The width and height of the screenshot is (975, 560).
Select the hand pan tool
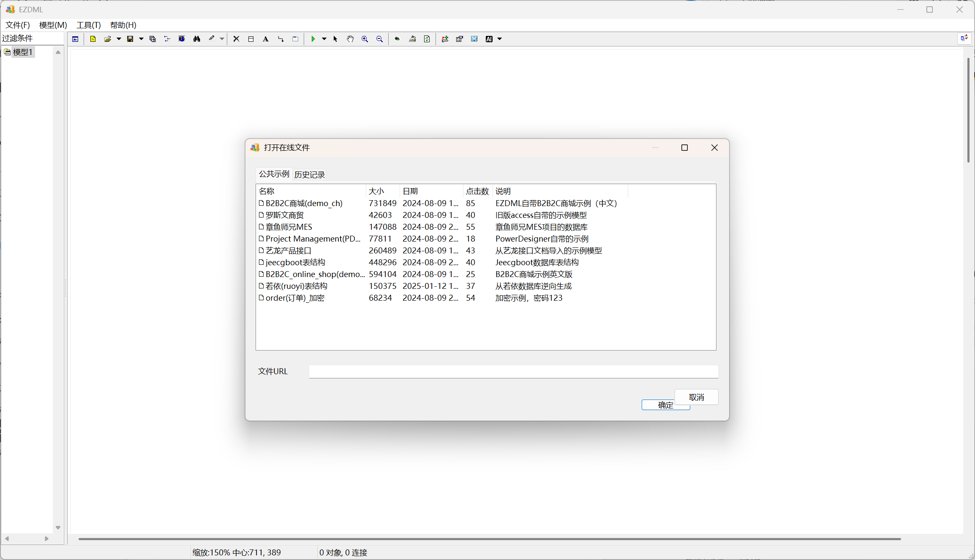(x=350, y=39)
